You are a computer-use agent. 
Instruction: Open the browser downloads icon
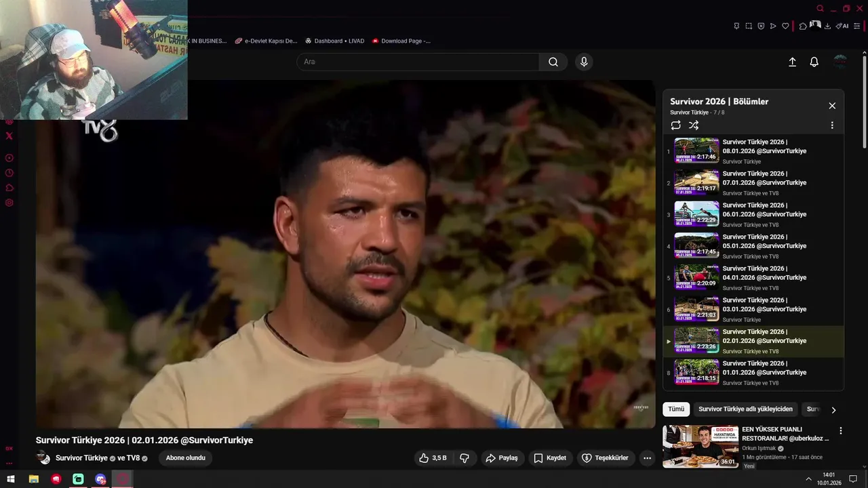[x=828, y=26]
